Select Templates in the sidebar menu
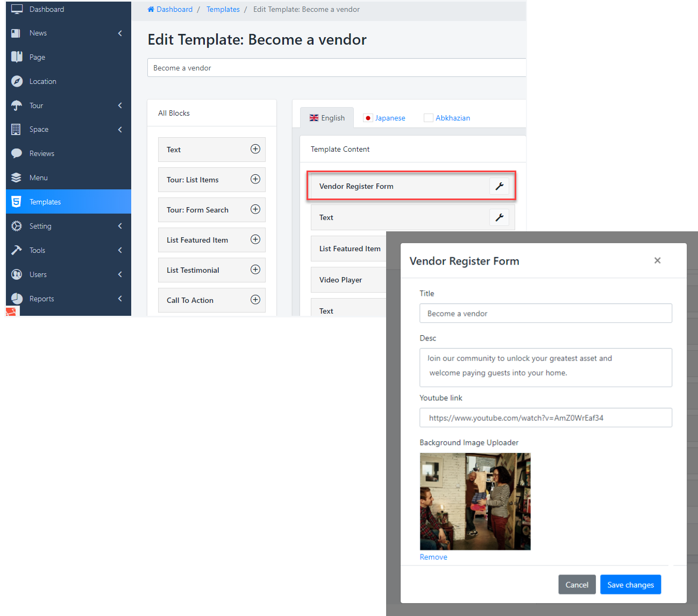Image resolution: width=698 pixels, height=616 pixels. 45,202
